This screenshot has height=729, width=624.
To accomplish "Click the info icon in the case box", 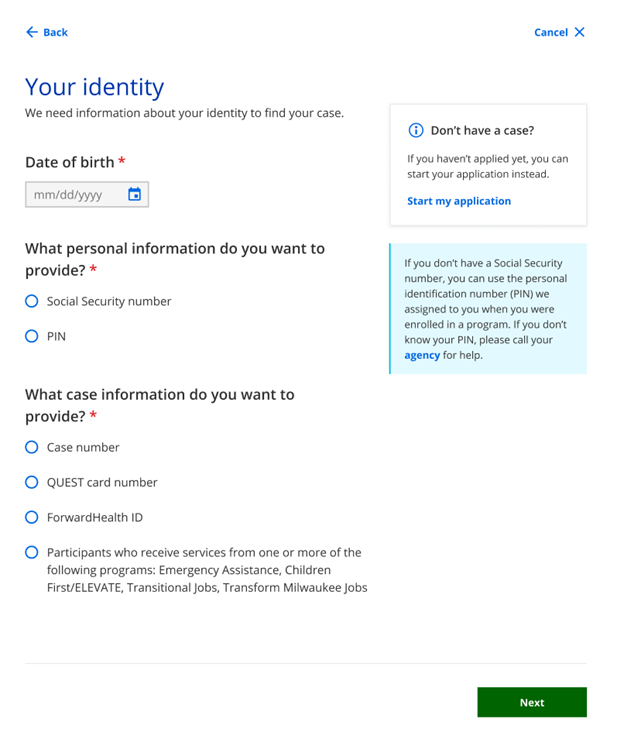I will point(416,131).
